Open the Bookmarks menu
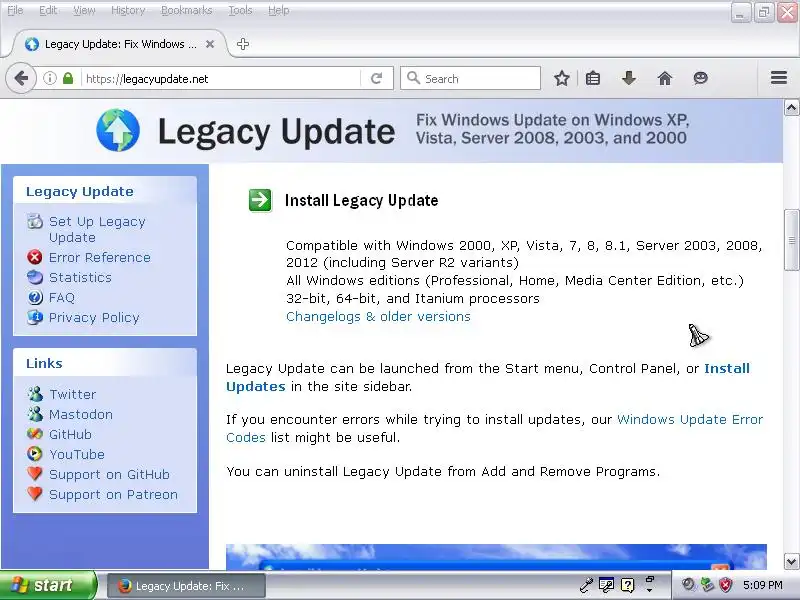The height and width of the screenshot is (600, 800). point(186,10)
